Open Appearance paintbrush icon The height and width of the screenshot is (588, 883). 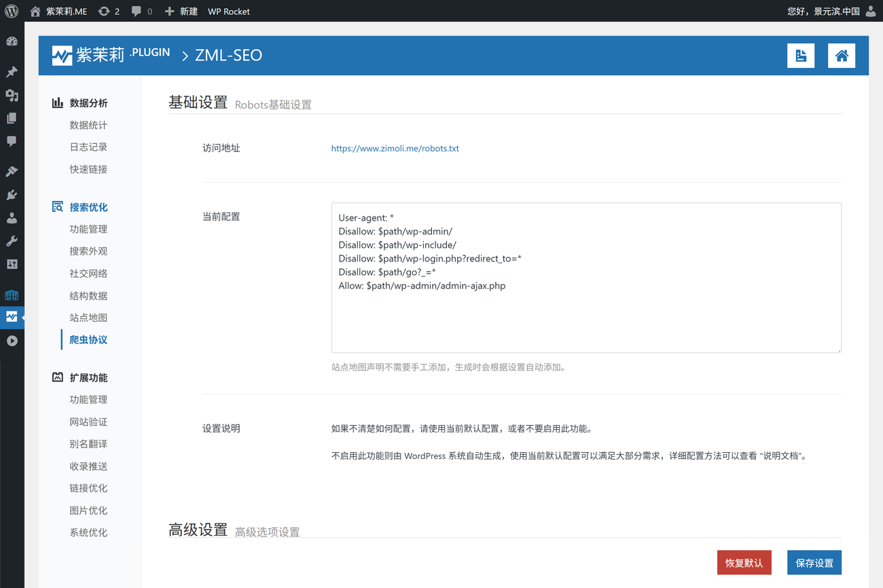tap(12, 172)
